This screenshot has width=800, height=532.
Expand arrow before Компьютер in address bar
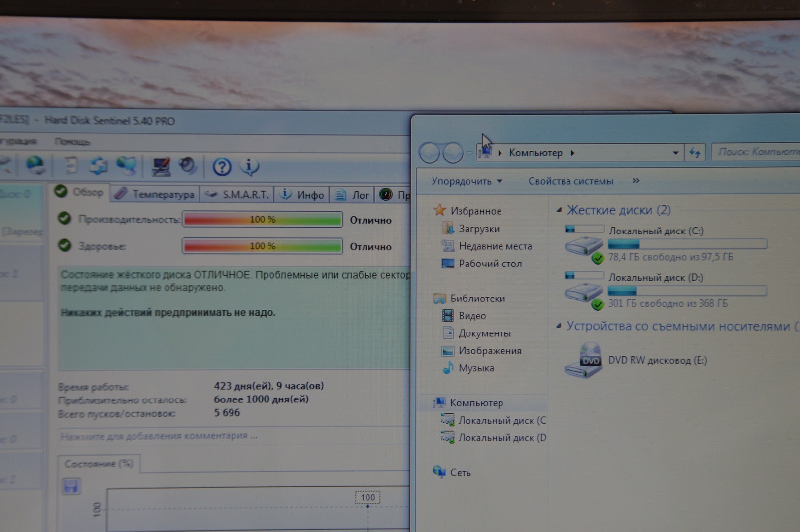pos(500,153)
